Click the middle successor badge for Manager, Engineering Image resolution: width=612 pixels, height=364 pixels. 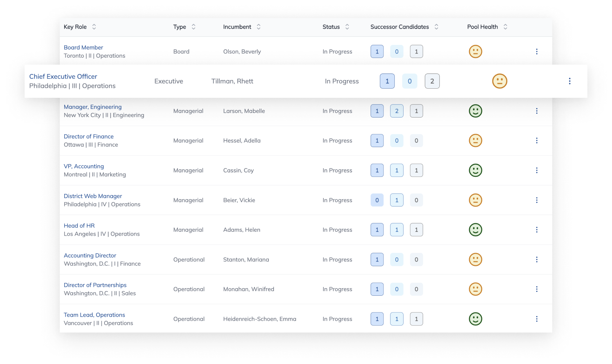[x=397, y=111]
